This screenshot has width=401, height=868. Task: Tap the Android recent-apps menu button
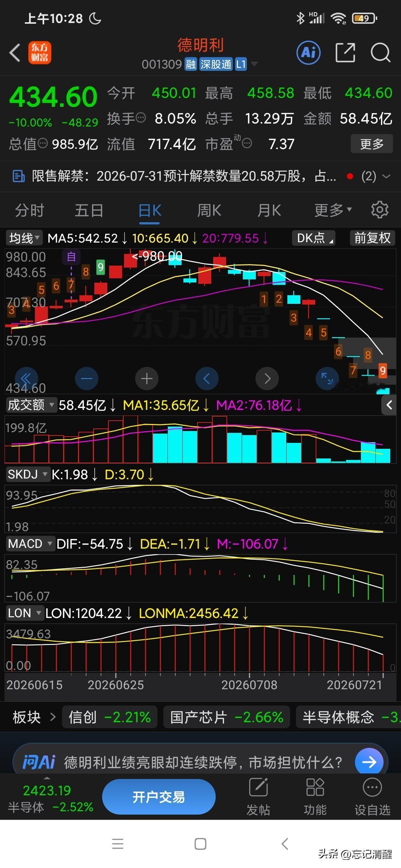pos(118,844)
